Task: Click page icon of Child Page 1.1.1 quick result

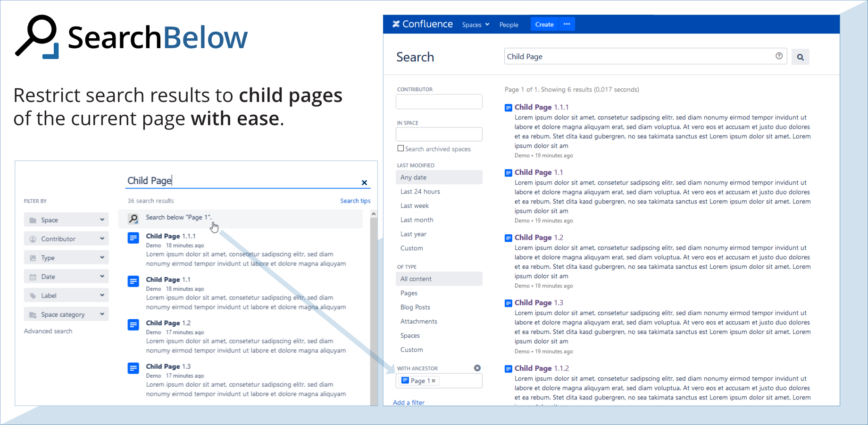Action: pos(134,238)
